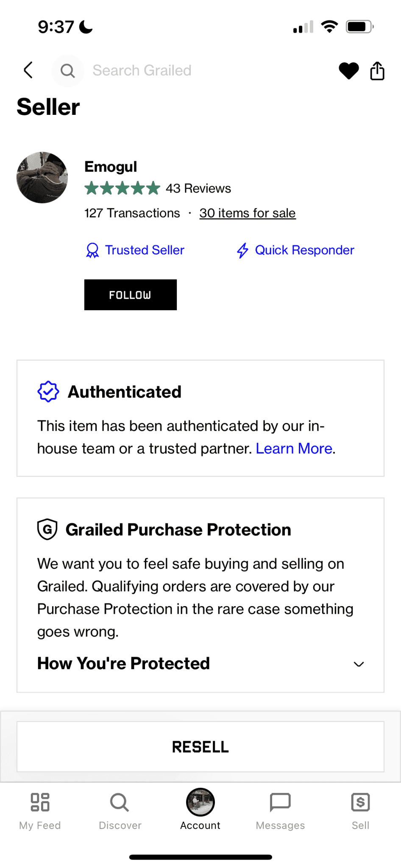Tap the search magnifier icon
The width and height of the screenshot is (401, 868).
point(67,71)
